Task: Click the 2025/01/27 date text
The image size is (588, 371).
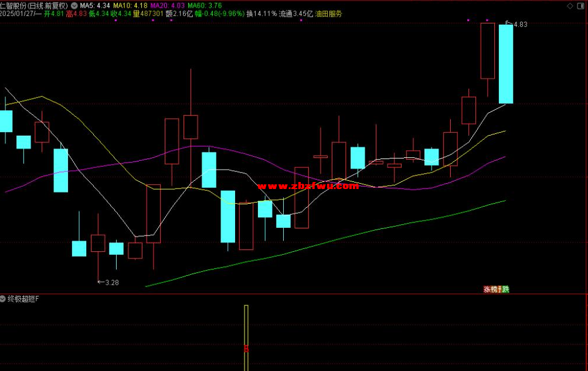Action: coord(17,14)
